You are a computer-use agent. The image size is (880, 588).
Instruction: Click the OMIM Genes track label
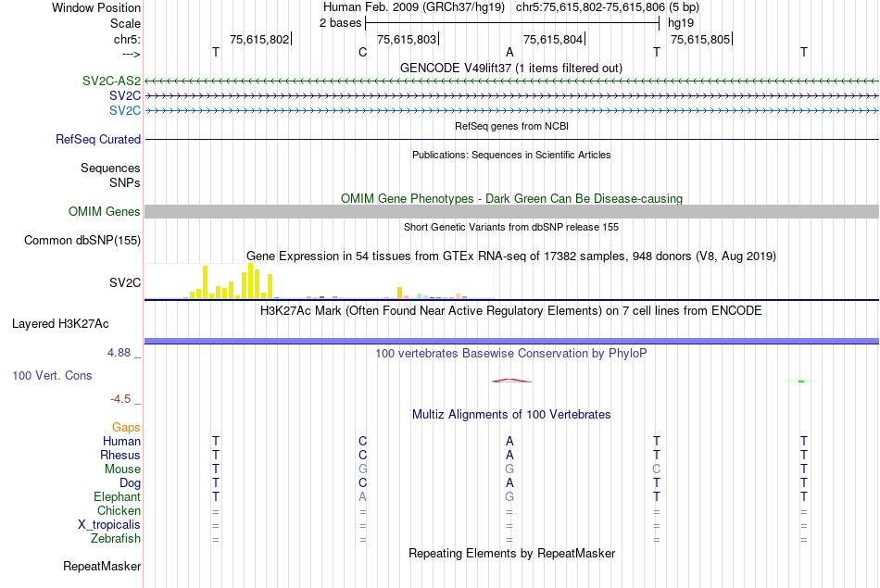(105, 211)
